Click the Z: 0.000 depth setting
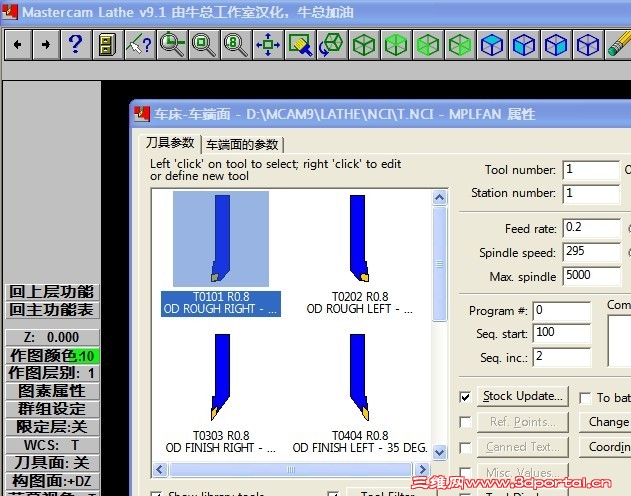This screenshot has height=496, width=631. point(52,337)
